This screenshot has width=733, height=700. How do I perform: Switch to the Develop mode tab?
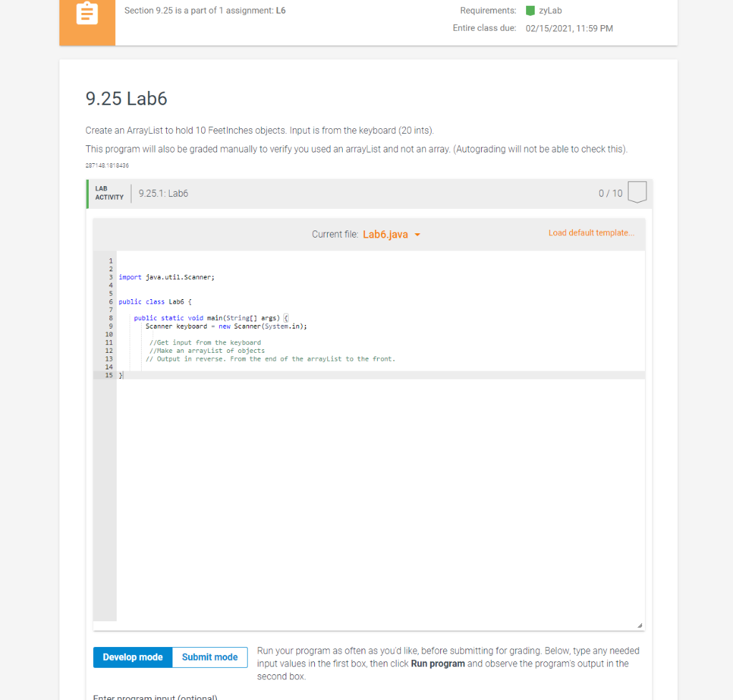click(132, 657)
